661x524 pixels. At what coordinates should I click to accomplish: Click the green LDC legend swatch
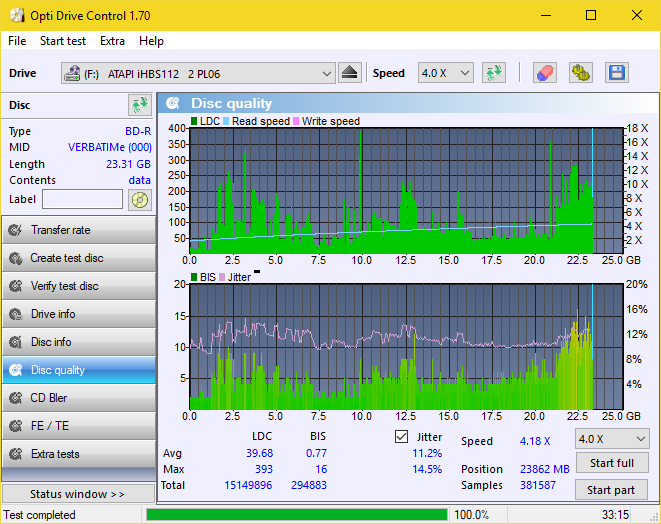pyautogui.click(x=194, y=121)
